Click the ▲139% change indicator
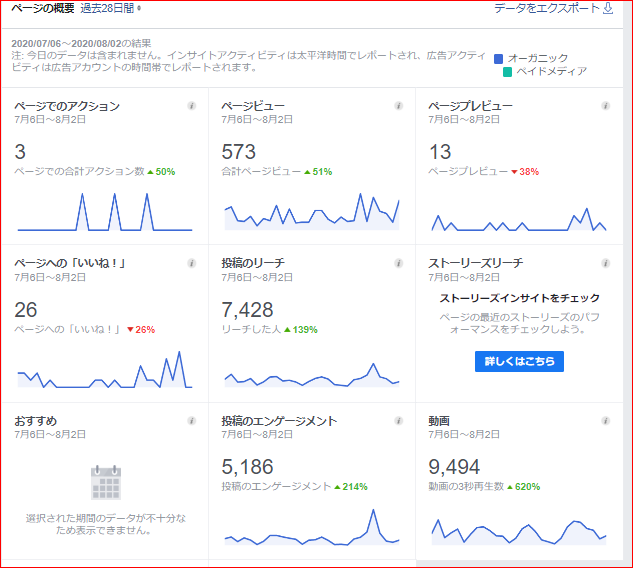 301,330
